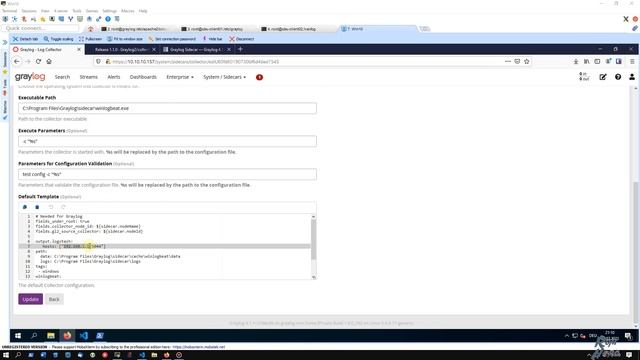
Task: Click Parameters for Configuration Validation input
Action: pos(167,174)
